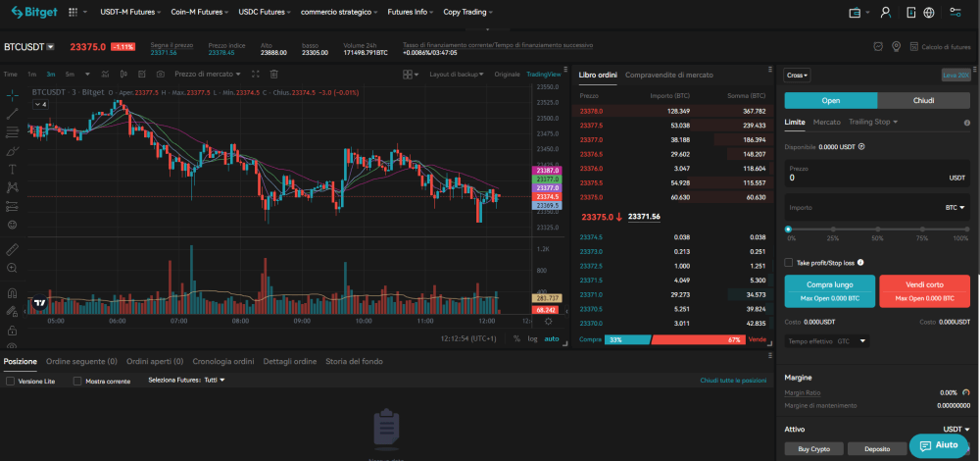This screenshot has height=461, width=980.
Task: Enable the Versione Lite checkbox
Action: click(10, 381)
